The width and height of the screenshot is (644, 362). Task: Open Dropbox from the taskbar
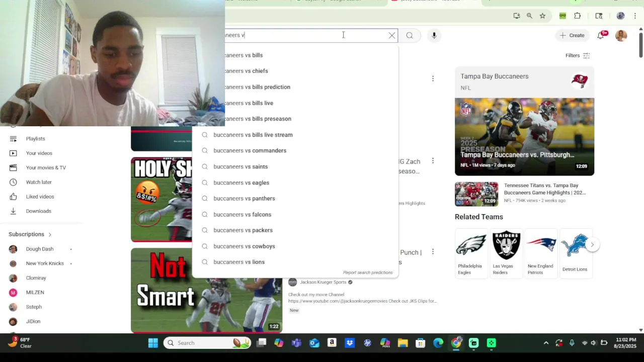[350, 343]
